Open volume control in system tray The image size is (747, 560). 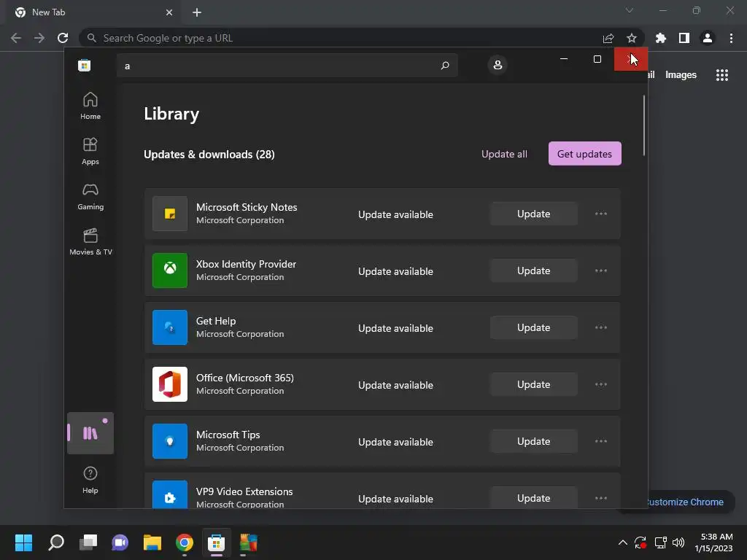click(678, 542)
